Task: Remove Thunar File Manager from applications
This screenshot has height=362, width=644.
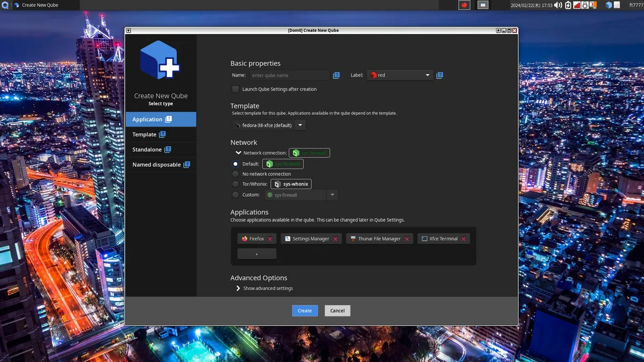Action: [407, 239]
